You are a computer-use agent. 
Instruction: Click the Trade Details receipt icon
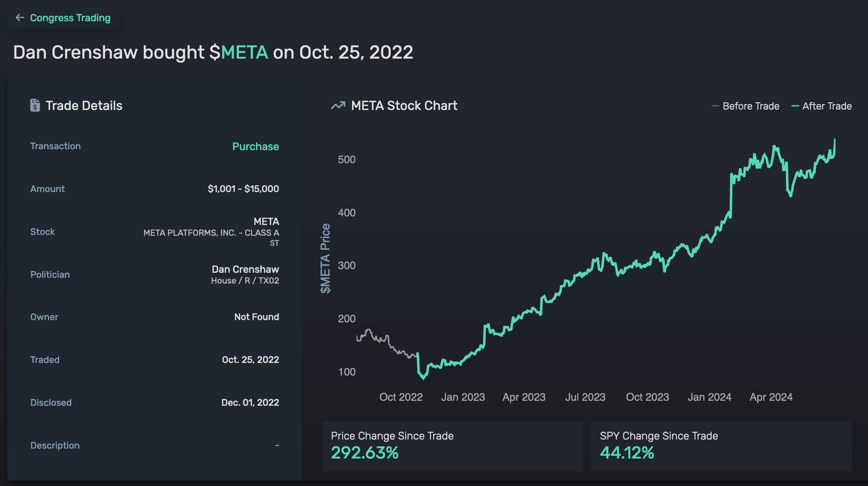click(x=36, y=105)
